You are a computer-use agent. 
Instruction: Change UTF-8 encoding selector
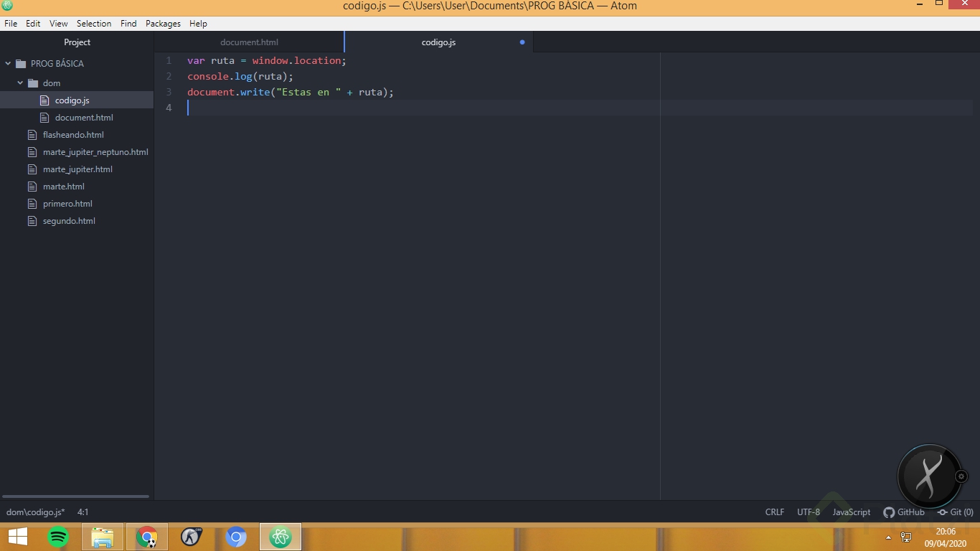[x=809, y=512]
